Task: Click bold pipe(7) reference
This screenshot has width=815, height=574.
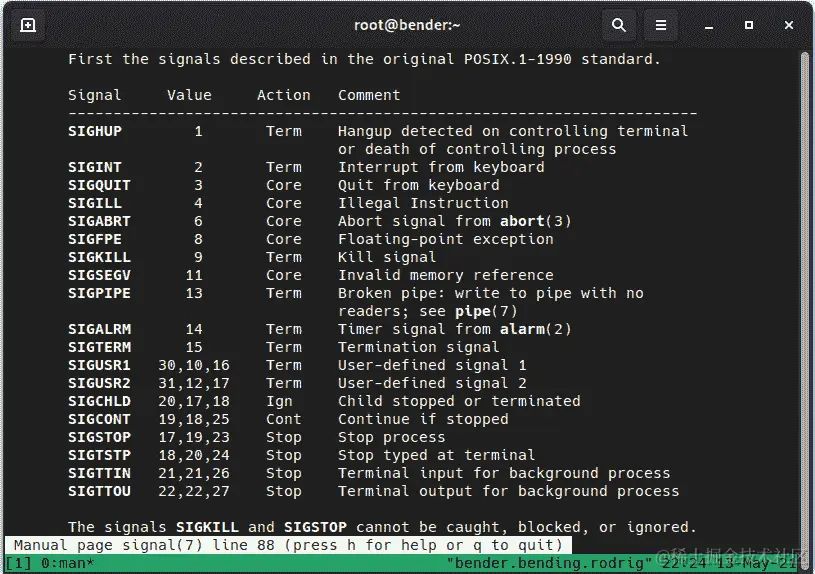Action: pos(486,311)
